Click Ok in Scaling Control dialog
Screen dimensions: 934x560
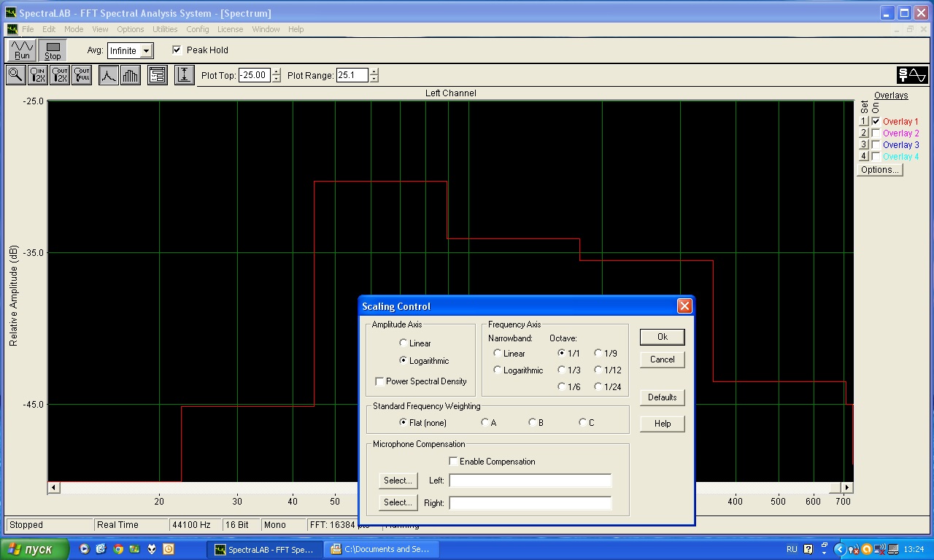[x=662, y=337]
